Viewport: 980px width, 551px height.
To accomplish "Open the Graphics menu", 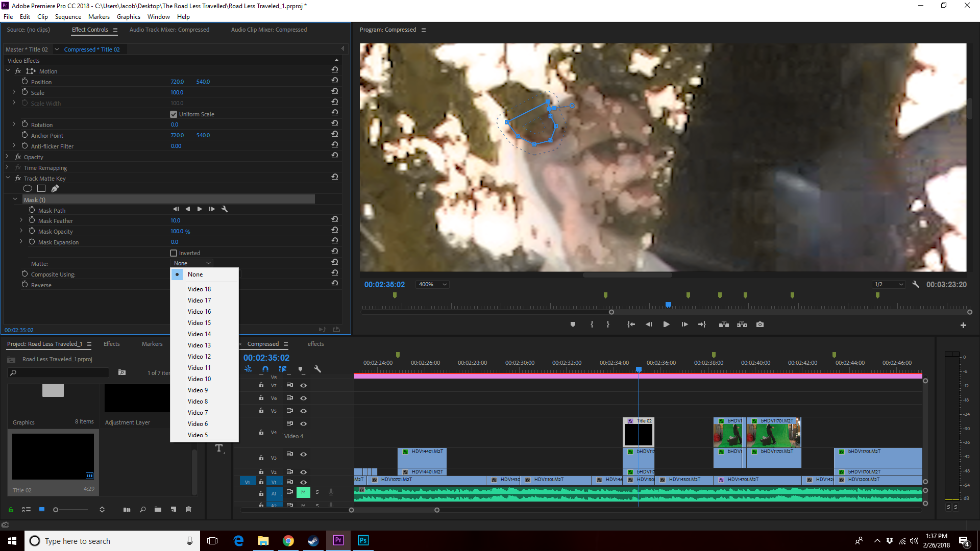I will coord(129,17).
